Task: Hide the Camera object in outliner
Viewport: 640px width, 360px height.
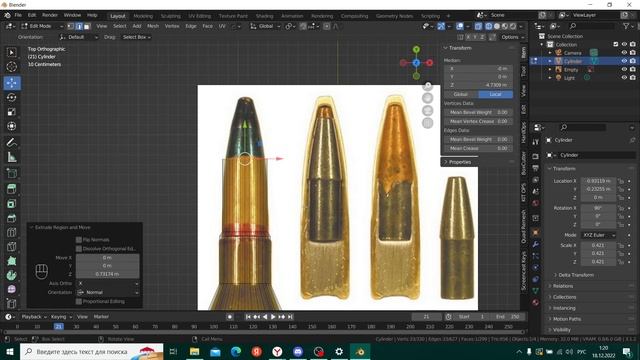Action: 624,53
